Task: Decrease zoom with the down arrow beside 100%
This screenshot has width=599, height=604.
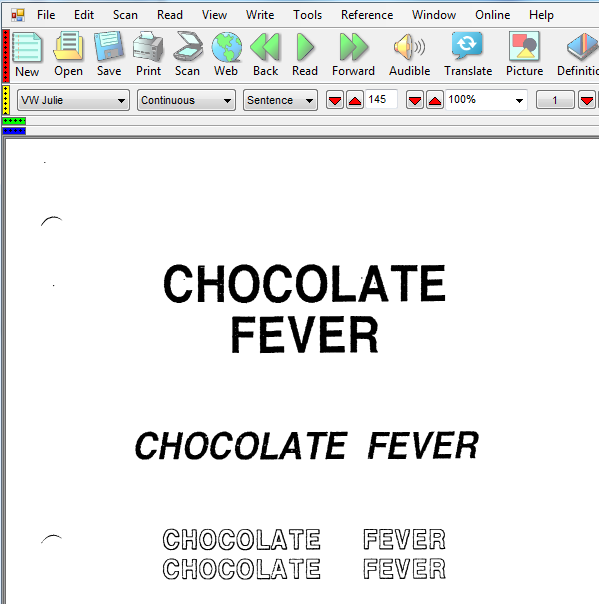Action: coord(415,100)
